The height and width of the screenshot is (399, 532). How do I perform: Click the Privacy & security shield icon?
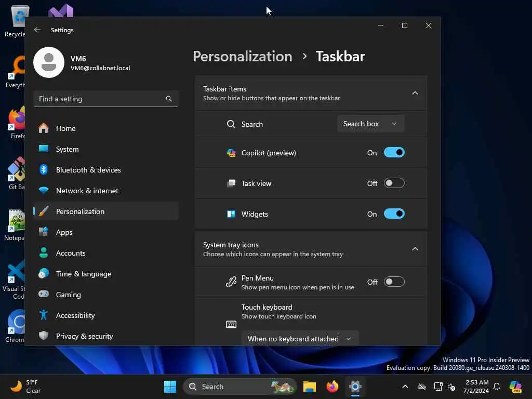44,336
